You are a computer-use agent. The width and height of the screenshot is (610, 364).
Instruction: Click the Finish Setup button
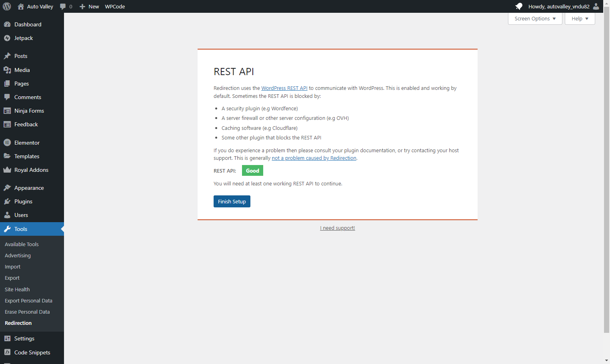click(x=232, y=201)
